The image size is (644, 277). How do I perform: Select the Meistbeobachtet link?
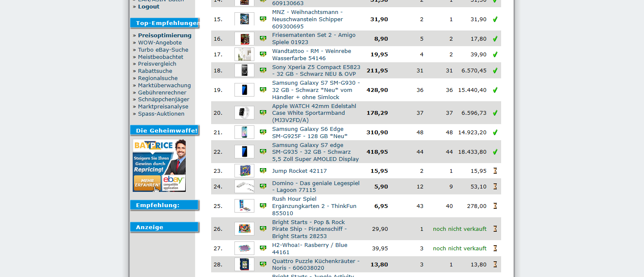161,57
